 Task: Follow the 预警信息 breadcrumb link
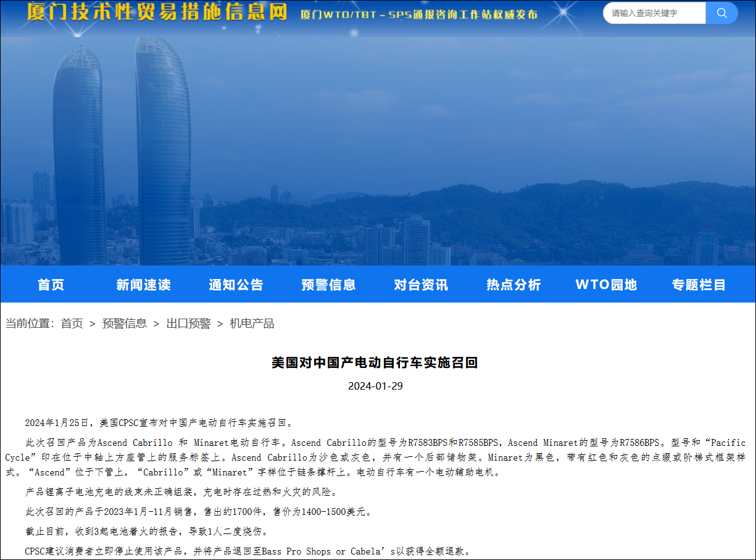[124, 324]
